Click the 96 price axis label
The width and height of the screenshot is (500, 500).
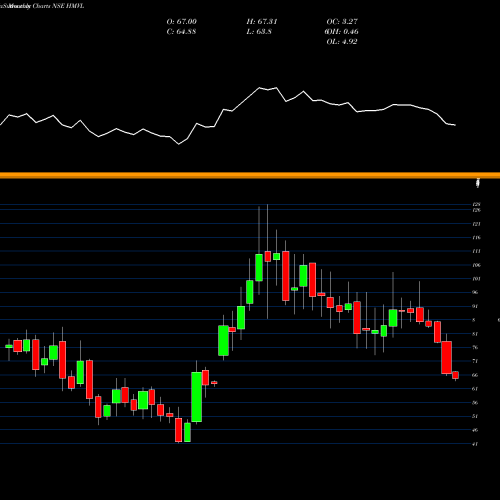(x=476, y=292)
